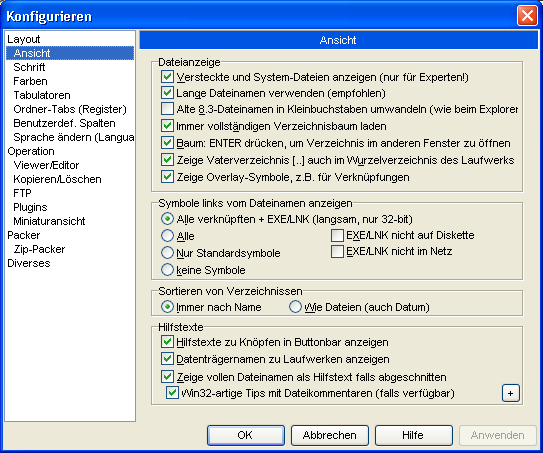Disable Versteckte und System-Dateien anzeigen checkbox
Screen dimensions: 543x453
tap(167, 77)
